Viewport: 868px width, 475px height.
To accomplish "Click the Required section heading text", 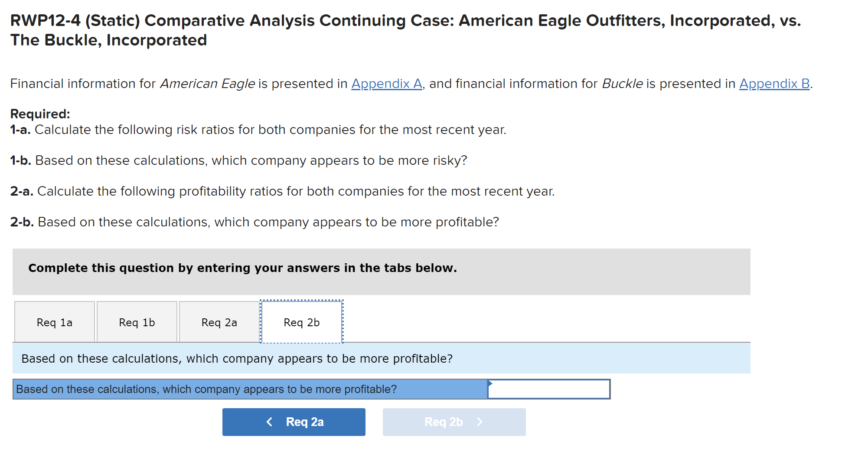I will point(39,114).
